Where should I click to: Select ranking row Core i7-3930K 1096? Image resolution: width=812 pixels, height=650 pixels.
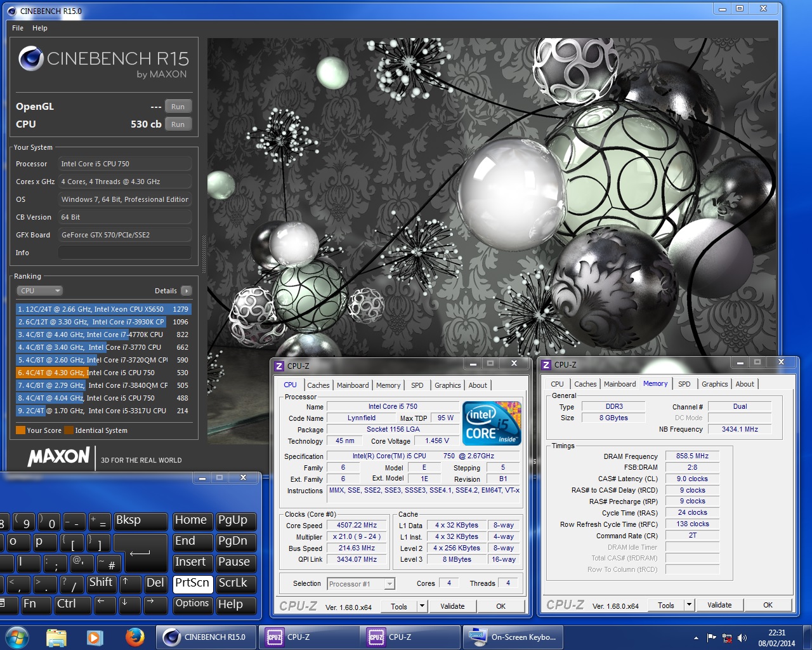click(103, 322)
